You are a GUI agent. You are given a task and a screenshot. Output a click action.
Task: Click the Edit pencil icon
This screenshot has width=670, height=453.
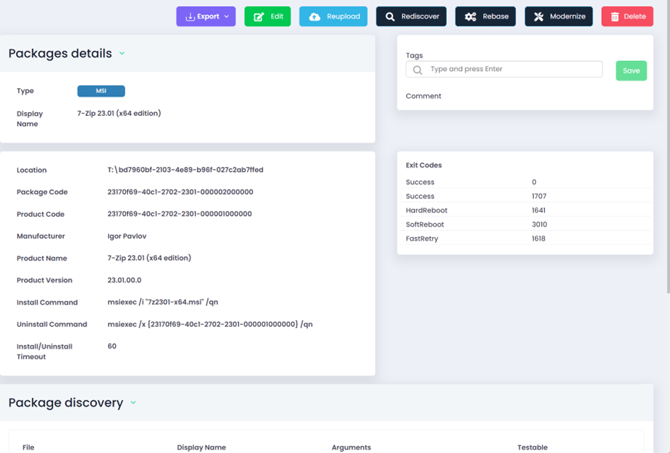point(259,17)
